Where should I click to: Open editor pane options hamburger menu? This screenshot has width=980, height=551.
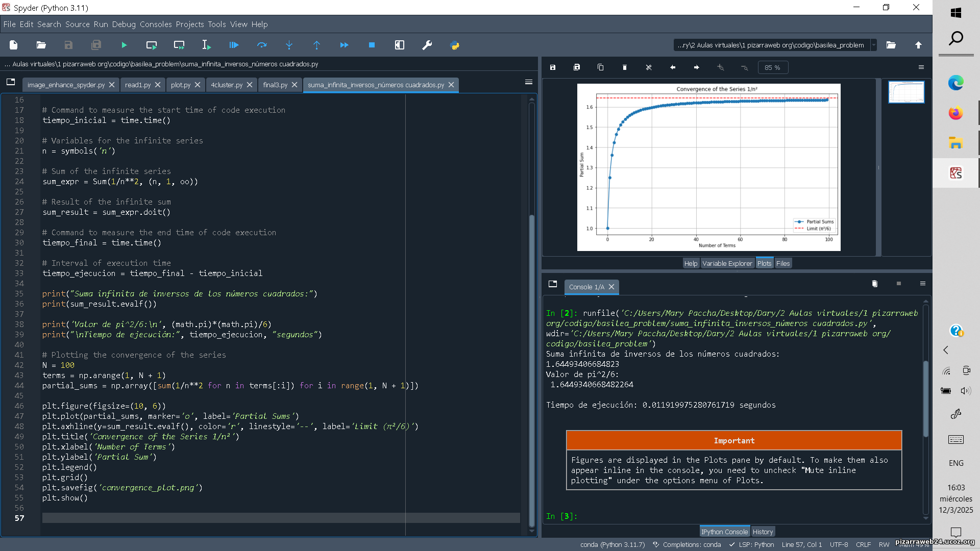pos(529,82)
